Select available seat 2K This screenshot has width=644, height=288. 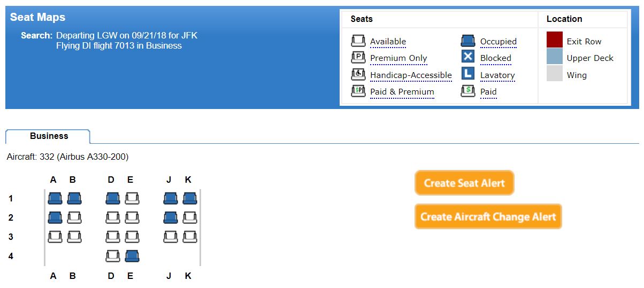[190, 218]
